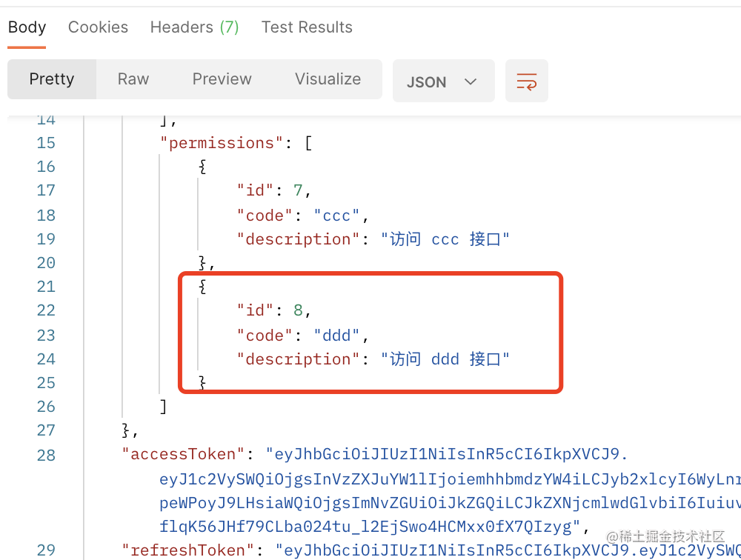This screenshot has height=560, width=741.
Task: Select the Preview view mode
Action: coord(222,79)
